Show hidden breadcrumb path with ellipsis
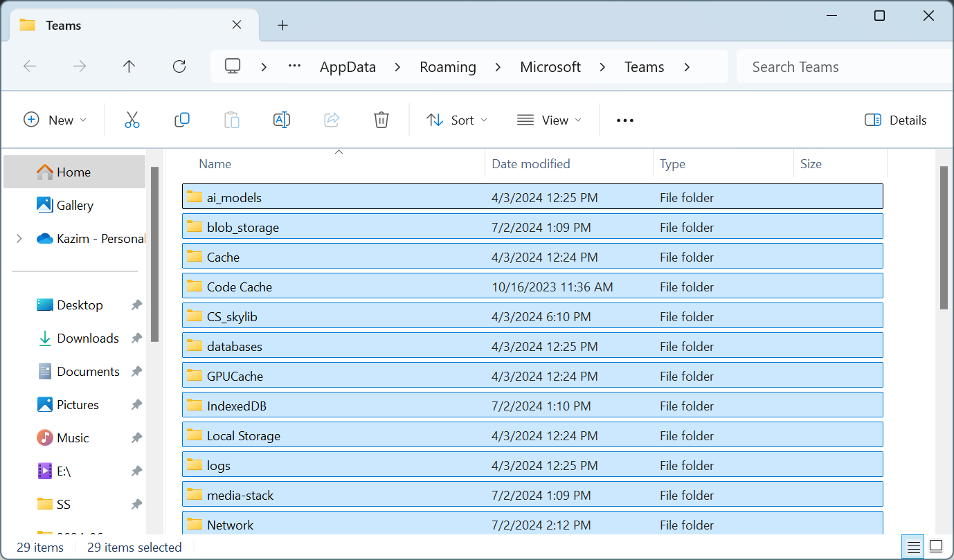Viewport: 954px width, 560px height. pyautogui.click(x=294, y=66)
